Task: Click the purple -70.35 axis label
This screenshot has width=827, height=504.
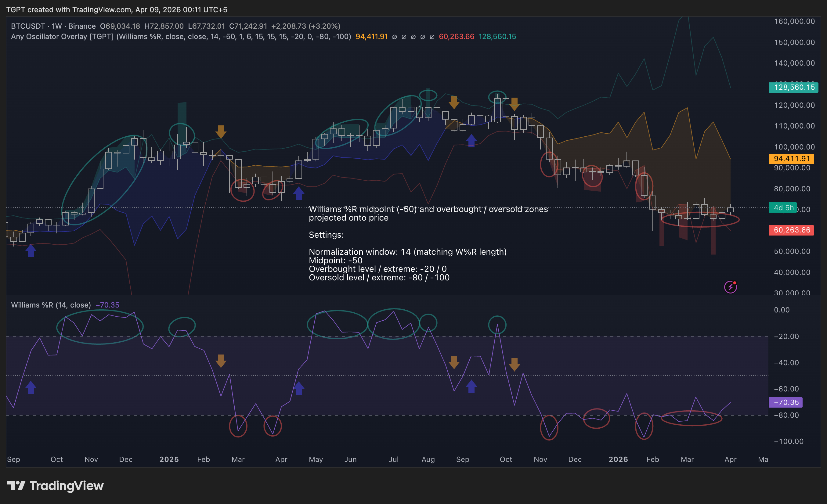Action: [786, 402]
